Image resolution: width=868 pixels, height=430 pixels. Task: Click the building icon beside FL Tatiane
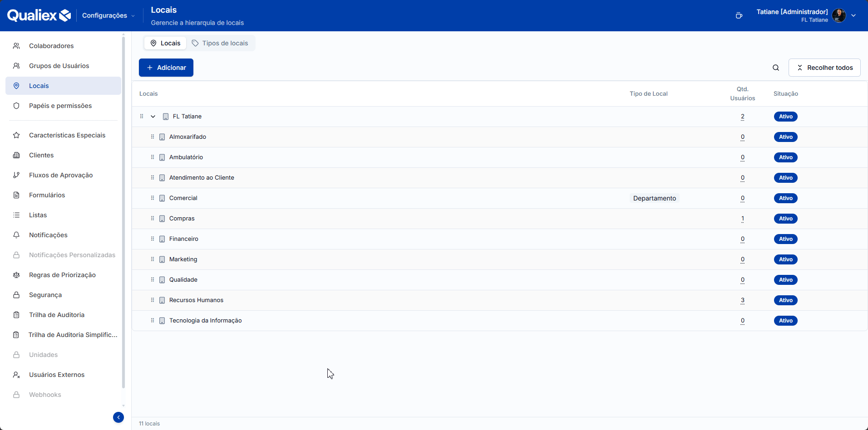coord(166,117)
